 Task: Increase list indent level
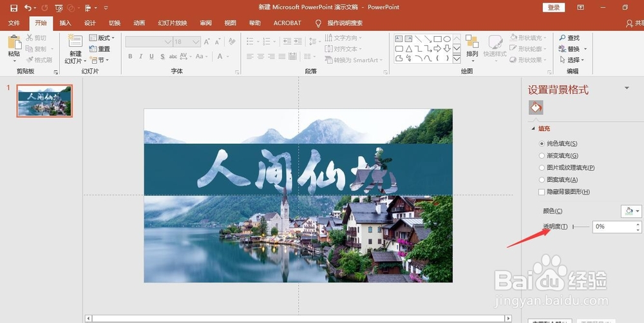[298, 41]
